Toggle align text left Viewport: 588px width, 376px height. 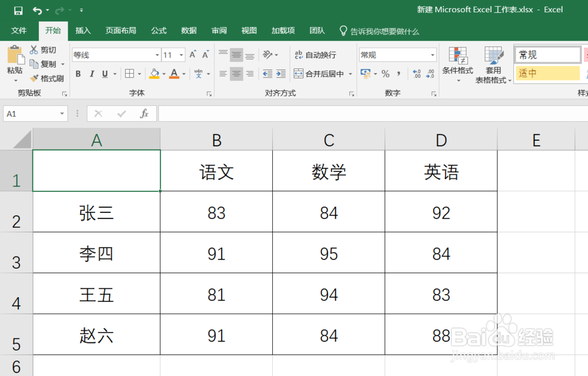click(223, 74)
